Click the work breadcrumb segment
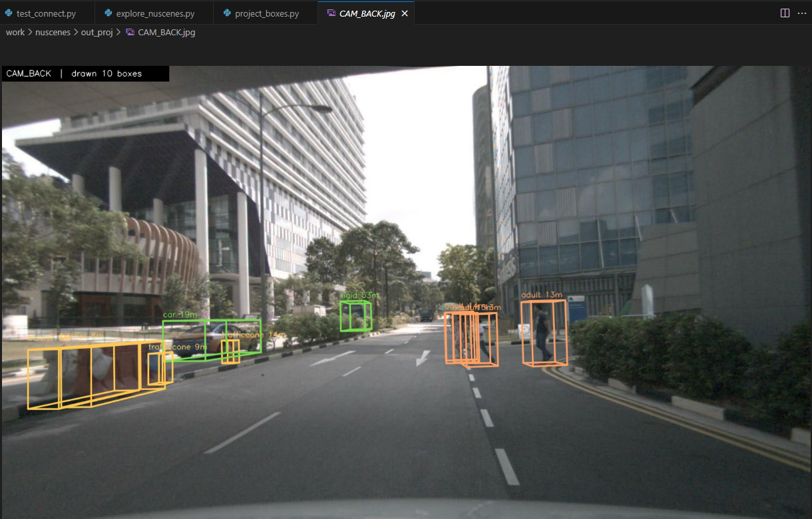 [15, 32]
